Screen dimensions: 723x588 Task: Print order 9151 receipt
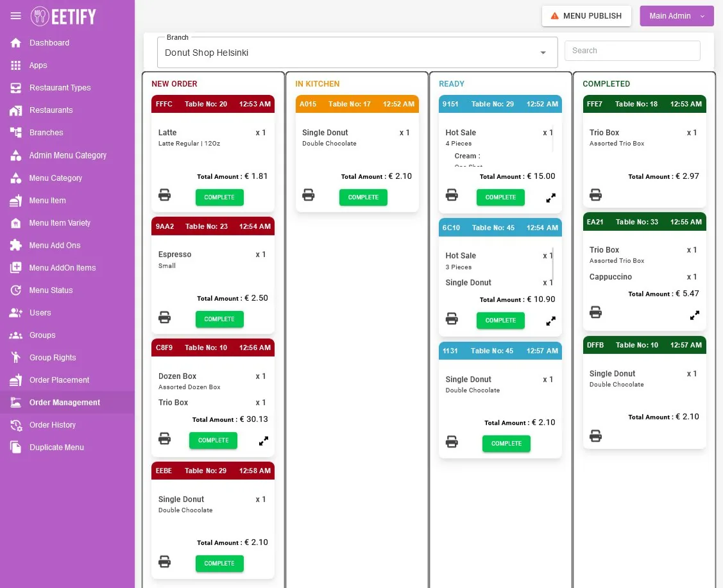452,195
